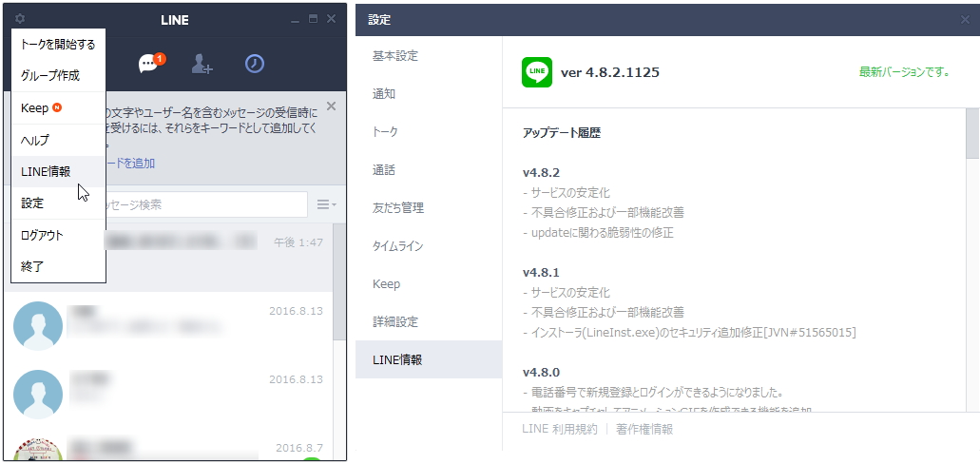Click the green LINE logo icon
980x464 pixels.
point(537,72)
